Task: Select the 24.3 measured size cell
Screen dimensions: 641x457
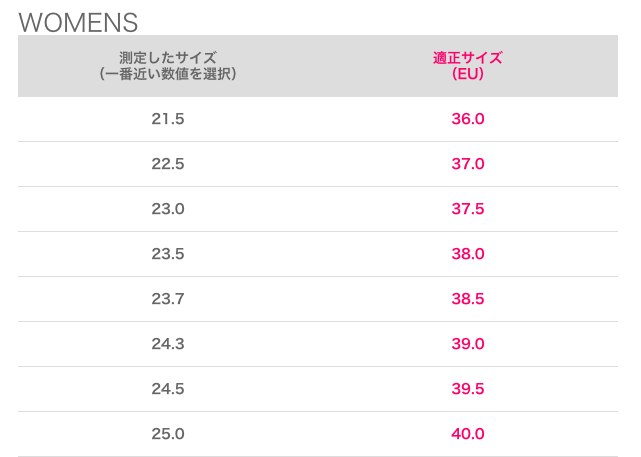Action: coord(168,344)
